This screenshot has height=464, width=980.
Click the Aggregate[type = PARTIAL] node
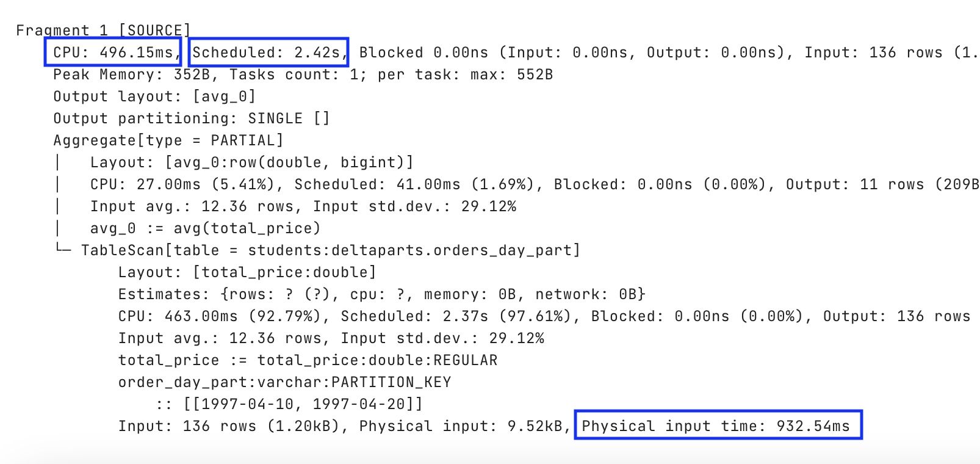pyautogui.click(x=168, y=140)
